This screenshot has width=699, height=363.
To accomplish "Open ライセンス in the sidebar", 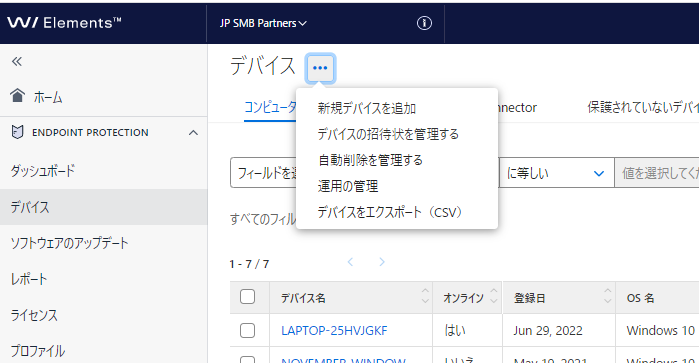I will coord(34,315).
